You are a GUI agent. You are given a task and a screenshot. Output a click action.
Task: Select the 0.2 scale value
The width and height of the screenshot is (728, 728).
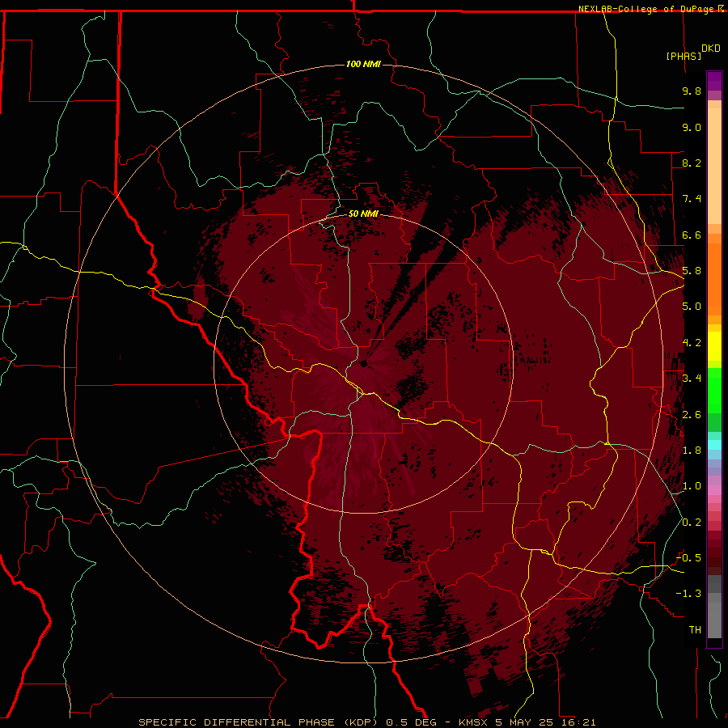(692, 523)
